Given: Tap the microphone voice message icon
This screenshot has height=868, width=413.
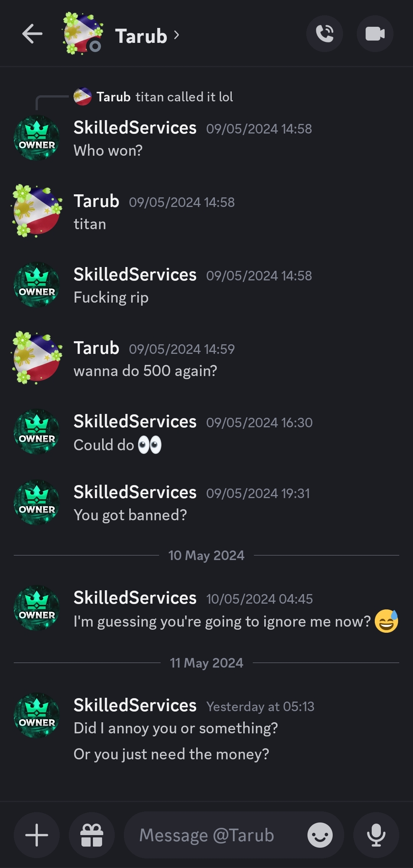Looking at the screenshot, I should (376, 835).
